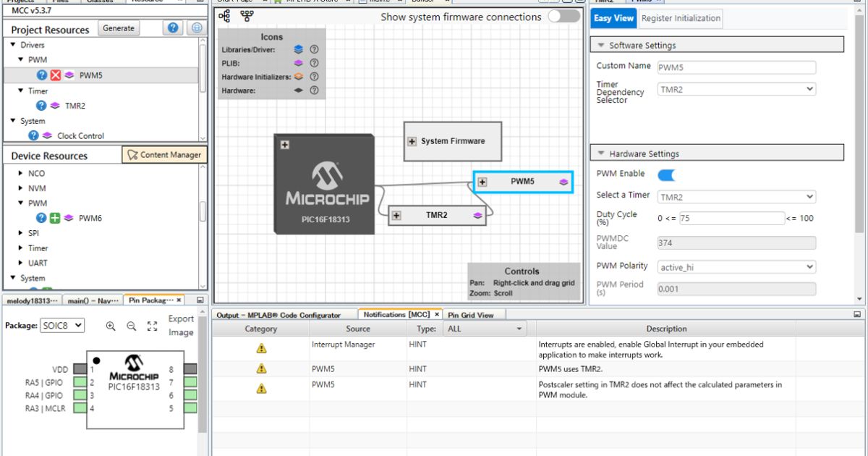Open help for Hardware Initializers legend
Screen dimensions: 868x456
(x=314, y=77)
